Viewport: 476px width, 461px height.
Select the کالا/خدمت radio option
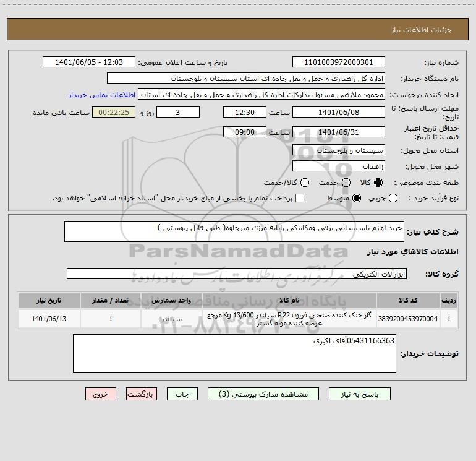(305, 183)
